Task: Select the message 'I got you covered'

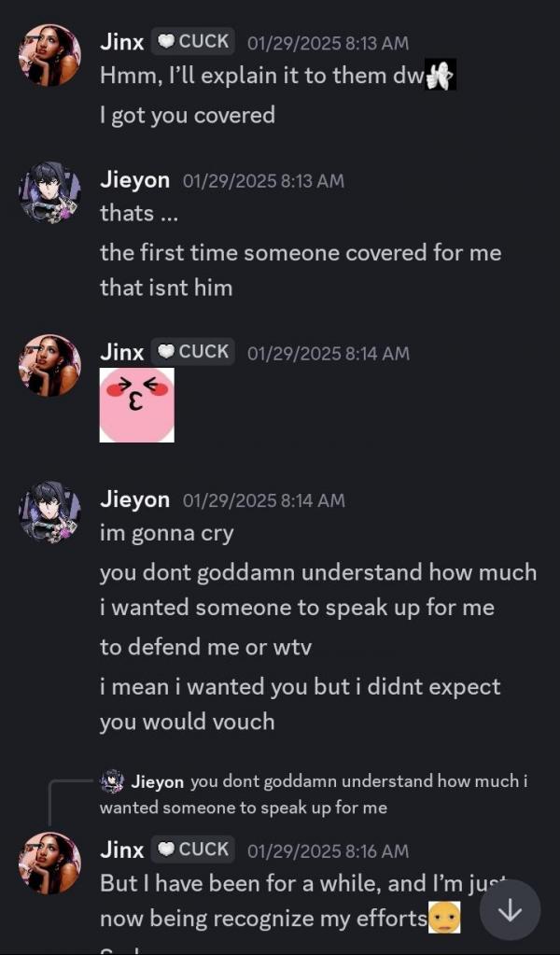Action: pyautogui.click(x=188, y=115)
